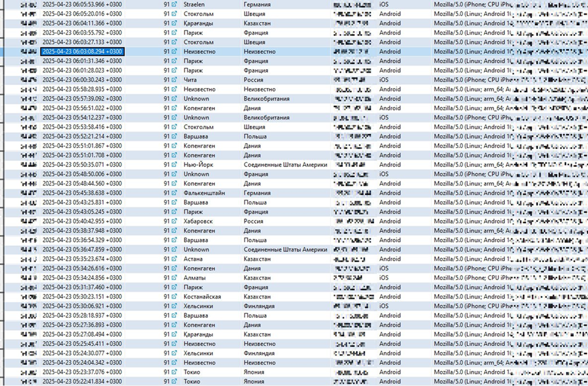Click the external link icon in the 06:01:31.346 row

click(x=174, y=61)
